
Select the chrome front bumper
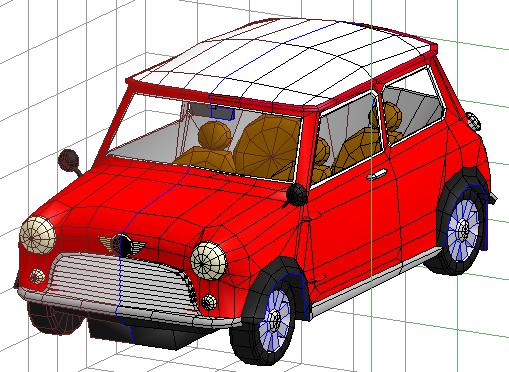coord(128,308)
